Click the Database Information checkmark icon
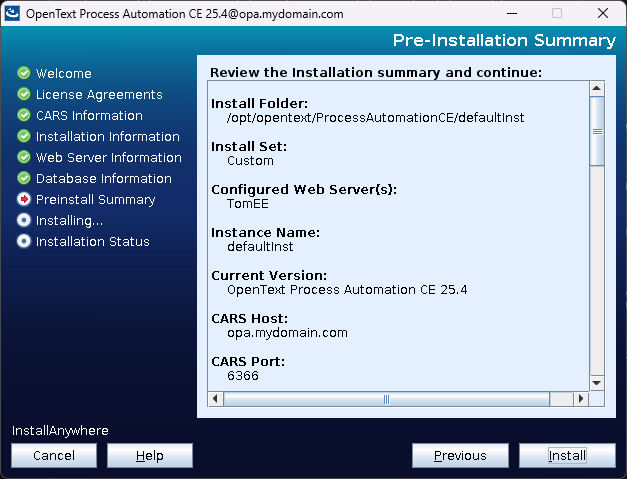The height and width of the screenshot is (479, 627). click(24, 178)
